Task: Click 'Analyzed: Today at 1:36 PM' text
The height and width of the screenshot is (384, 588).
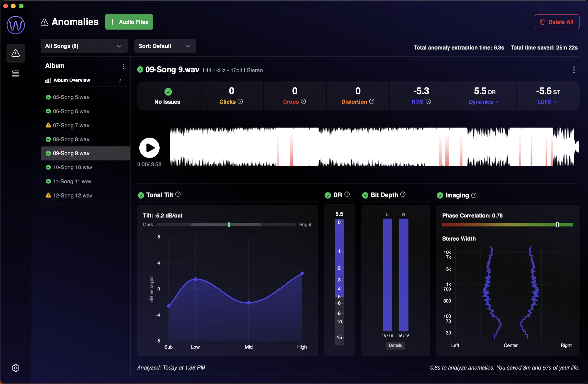Action: tap(171, 368)
